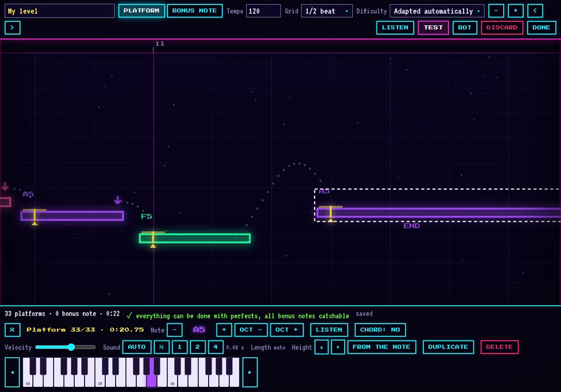Click the TEST button

[433, 28]
